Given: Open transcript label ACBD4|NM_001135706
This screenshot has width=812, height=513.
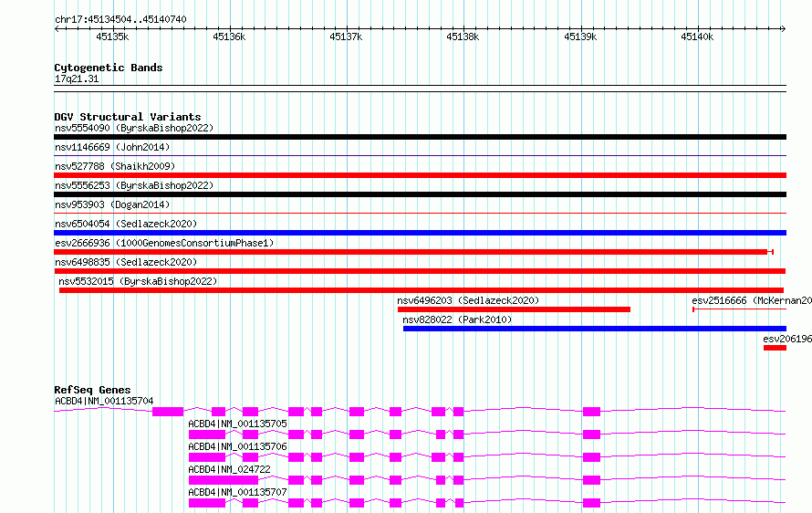Looking at the screenshot, I should (237, 446).
